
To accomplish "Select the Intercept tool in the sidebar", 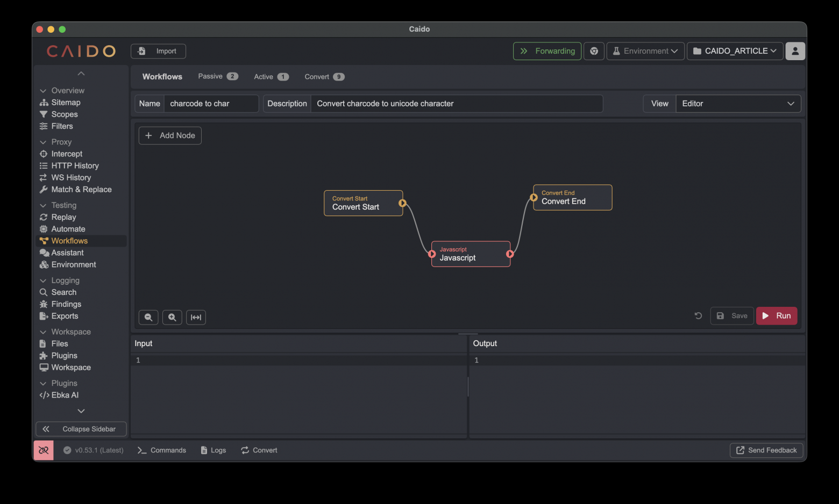I will [x=66, y=154].
